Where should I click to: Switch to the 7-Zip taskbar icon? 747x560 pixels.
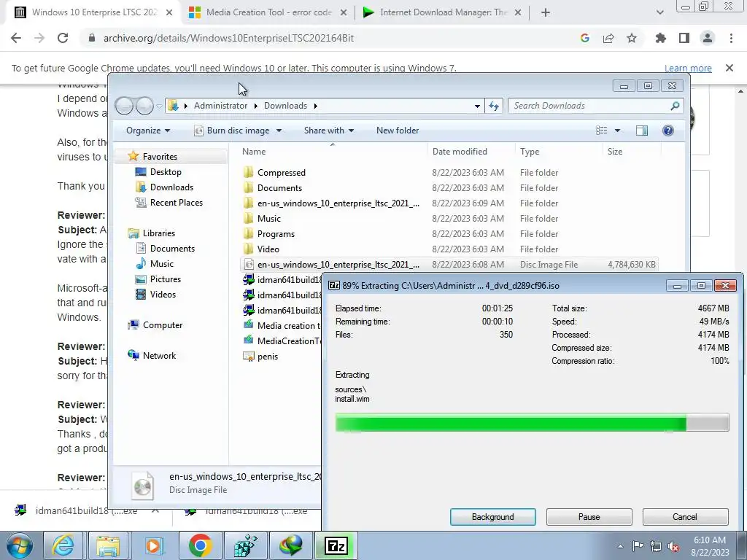(x=336, y=545)
